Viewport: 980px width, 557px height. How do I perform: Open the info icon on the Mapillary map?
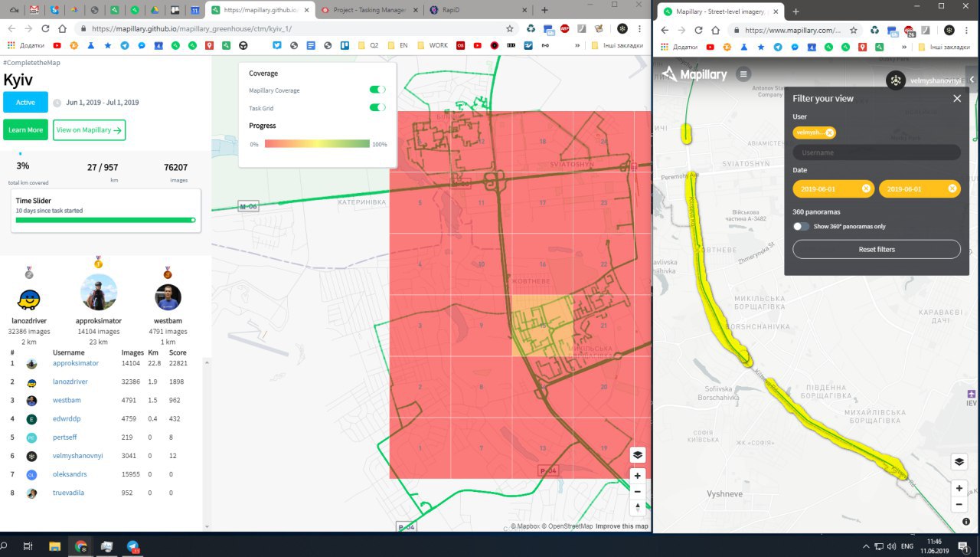(x=967, y=522)
